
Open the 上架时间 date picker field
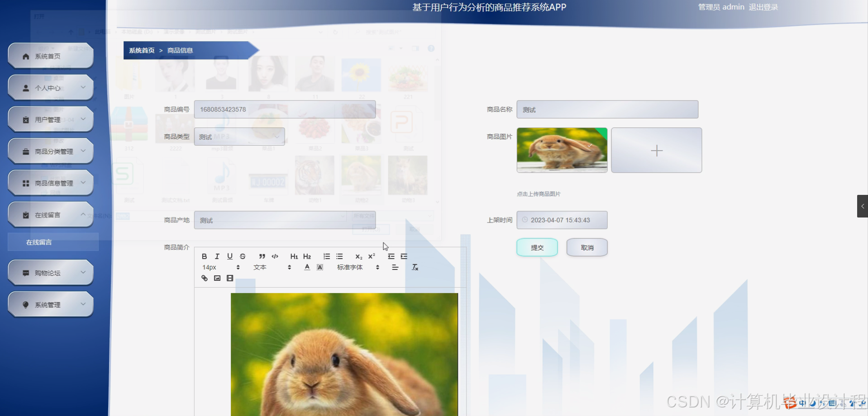click(562, 220)
